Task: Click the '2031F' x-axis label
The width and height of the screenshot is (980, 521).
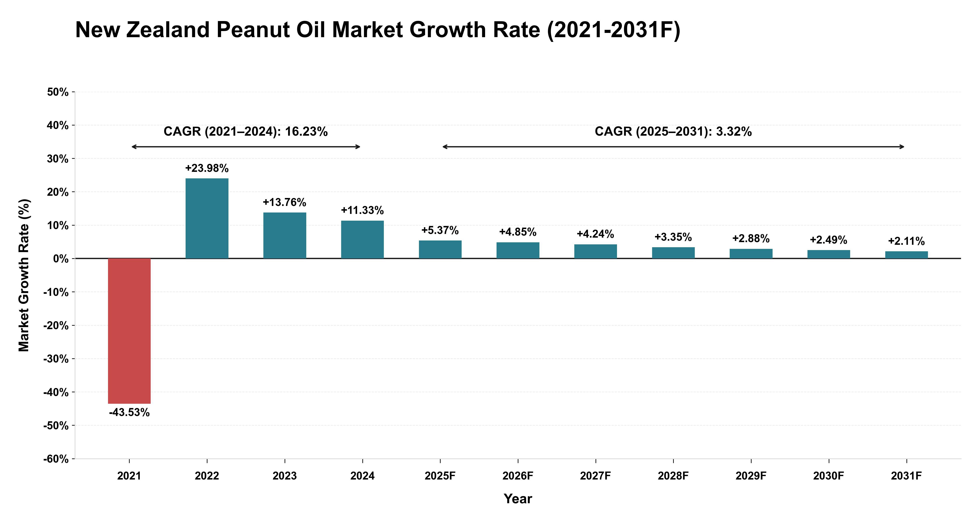Action: click(906, 476)
